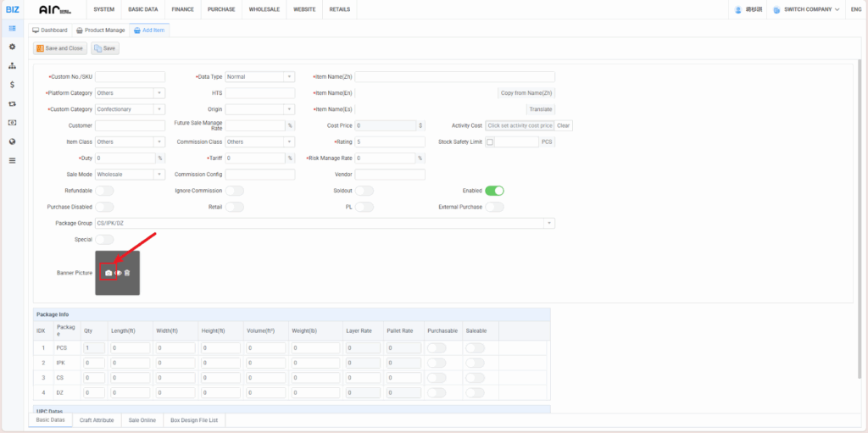Click the Copy from Name(Zh) button
This screenshot has height=433, width=868.
526,93
